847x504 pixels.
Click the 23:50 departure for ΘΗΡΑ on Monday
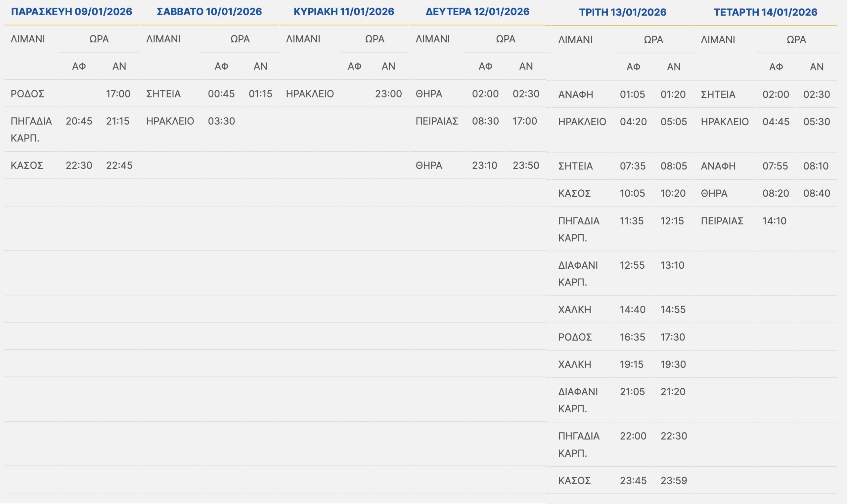click(x=525, y=165)
